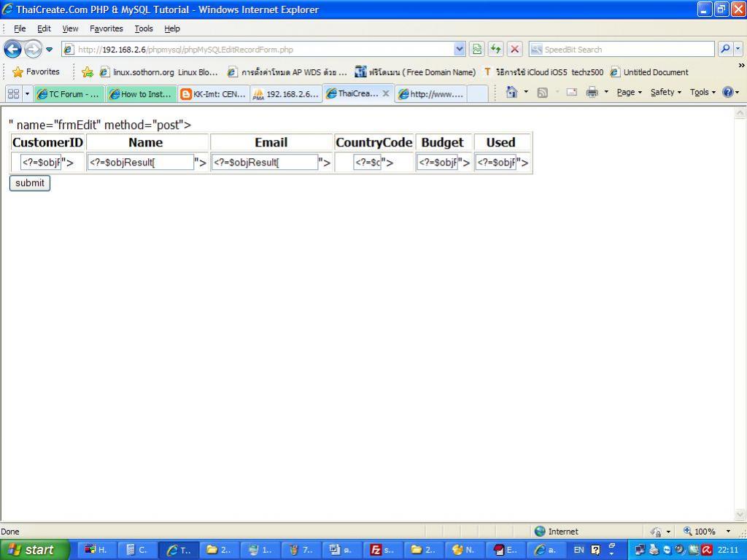Click the status bar privacy icon
This screenshot has height=560, width=747.
656,532
